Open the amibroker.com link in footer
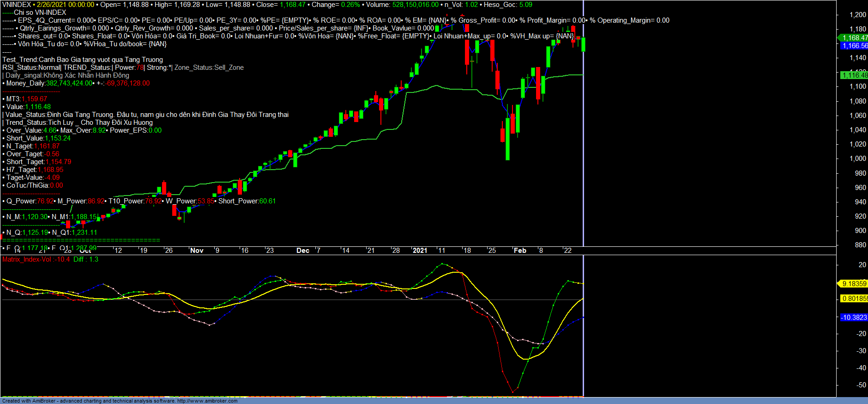Image resolution: width=868 pixels, height=404 pixels. coord(207,401)
